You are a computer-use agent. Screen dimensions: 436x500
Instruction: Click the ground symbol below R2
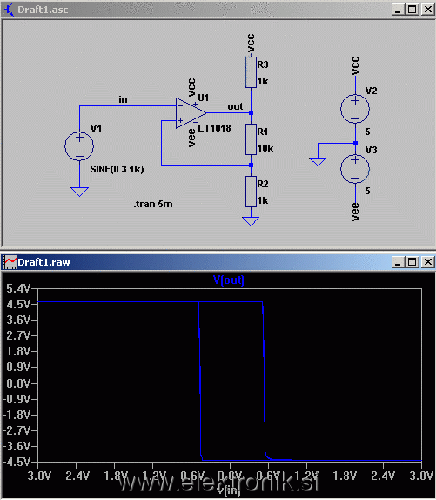(x=251, y=221)
